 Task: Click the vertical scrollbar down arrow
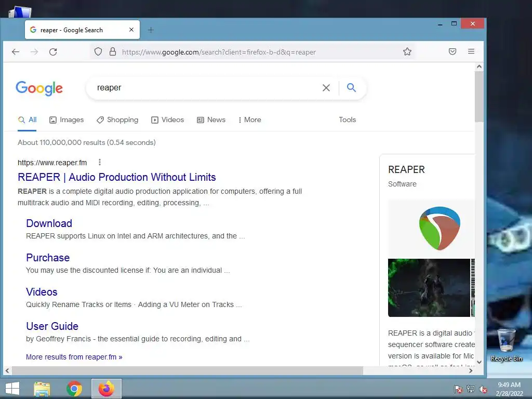coord(479,362)
